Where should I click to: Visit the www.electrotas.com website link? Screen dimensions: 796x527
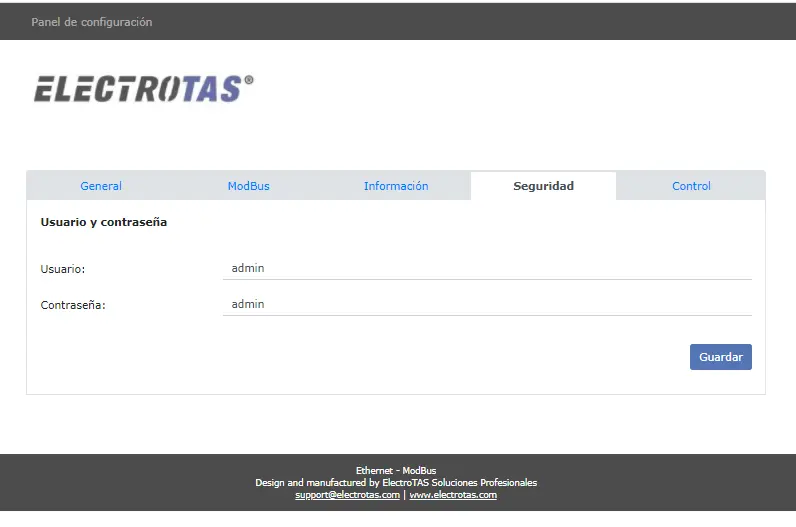pos(453,495)
